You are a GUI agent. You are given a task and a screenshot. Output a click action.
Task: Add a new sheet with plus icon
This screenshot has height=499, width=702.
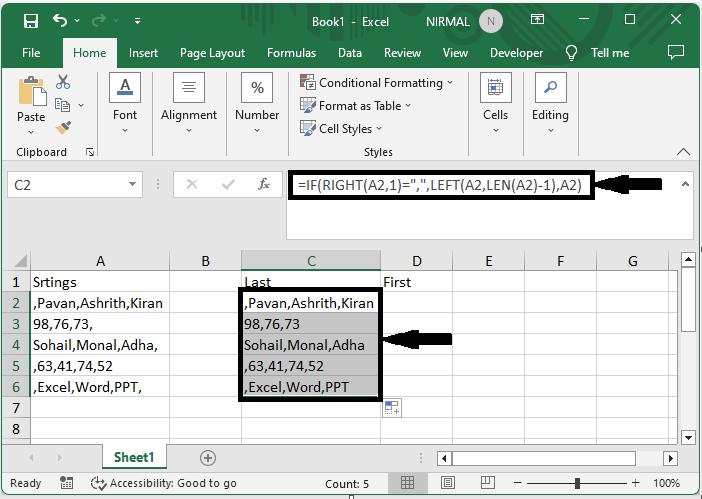[x=208, y=457]
